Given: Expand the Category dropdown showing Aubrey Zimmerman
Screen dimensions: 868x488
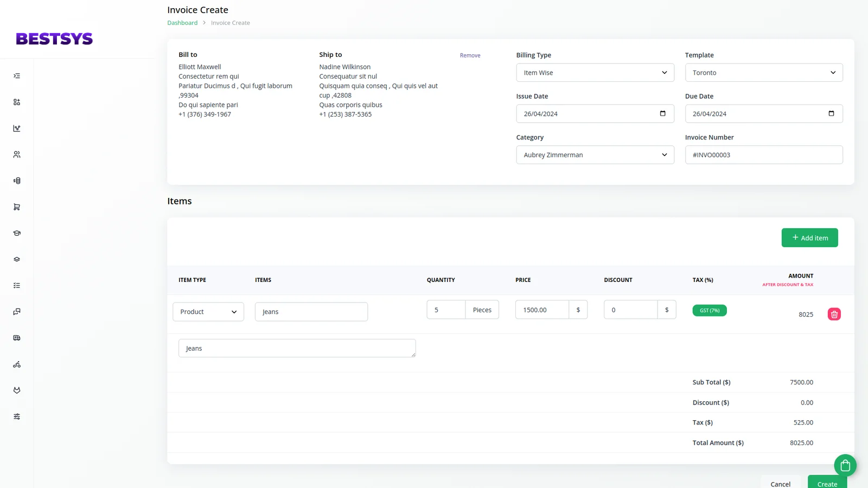Looking at the screenshot, I should (595, 155).
